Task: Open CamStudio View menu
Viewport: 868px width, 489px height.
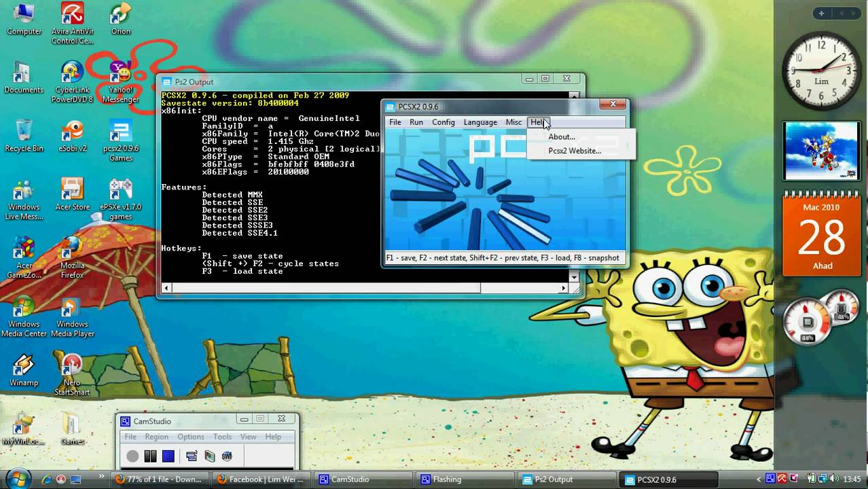Action: tap(249, 437)
